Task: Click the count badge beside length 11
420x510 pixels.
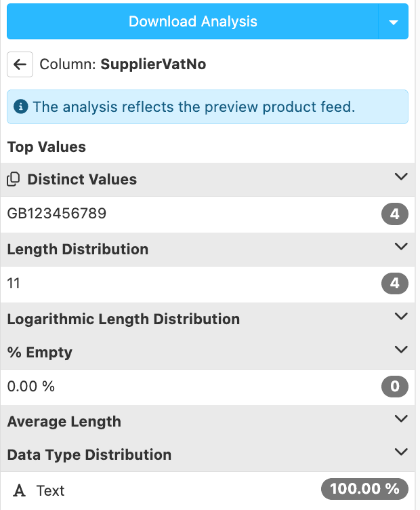Action: point(395,284)
